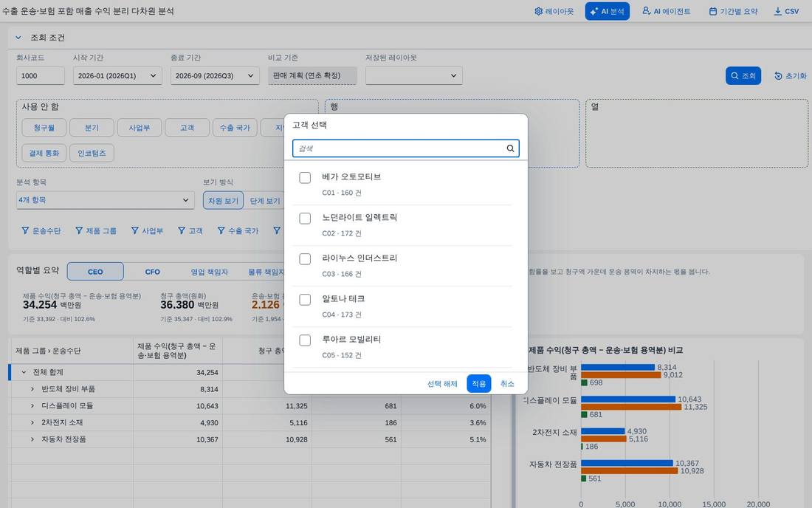Click the 수출 국가 dimension chip
Image resolution: width=812 pixels, height=508 pixels.
point(235,128)
